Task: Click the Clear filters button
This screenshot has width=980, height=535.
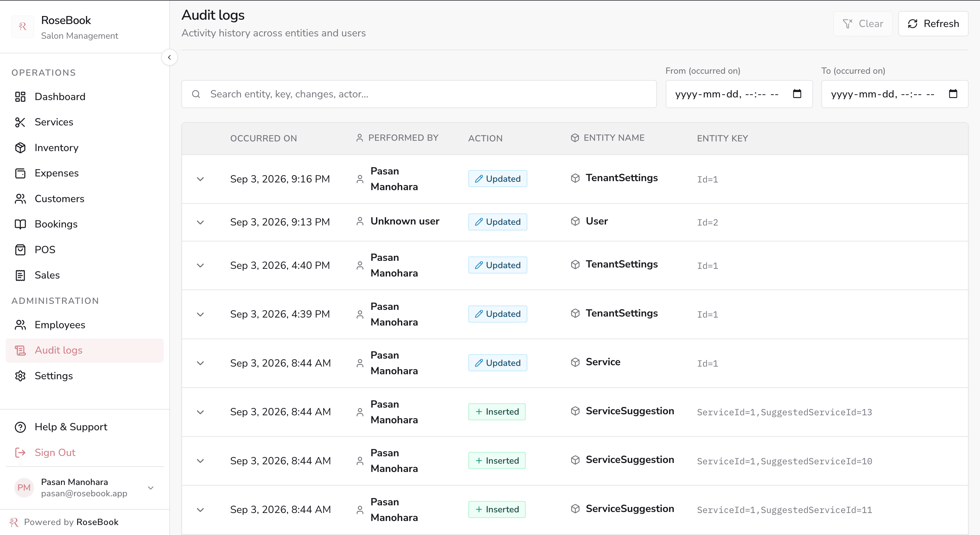Action: (x=862, y=24)
